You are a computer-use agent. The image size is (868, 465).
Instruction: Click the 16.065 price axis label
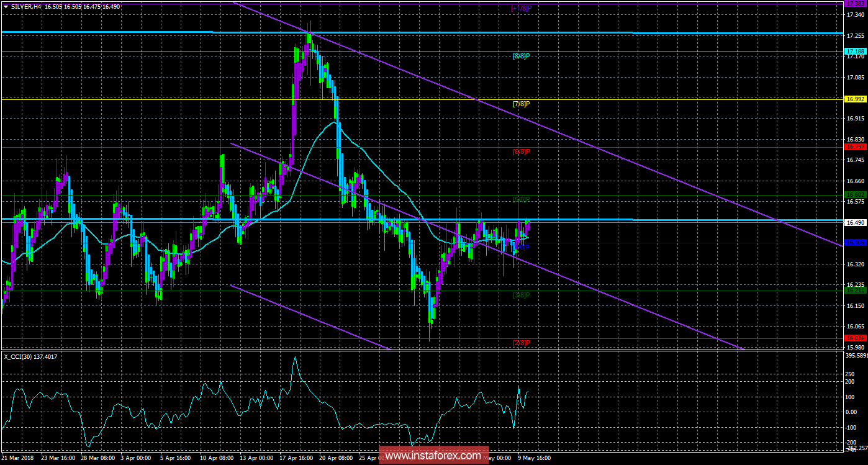(x=854, y=326)
